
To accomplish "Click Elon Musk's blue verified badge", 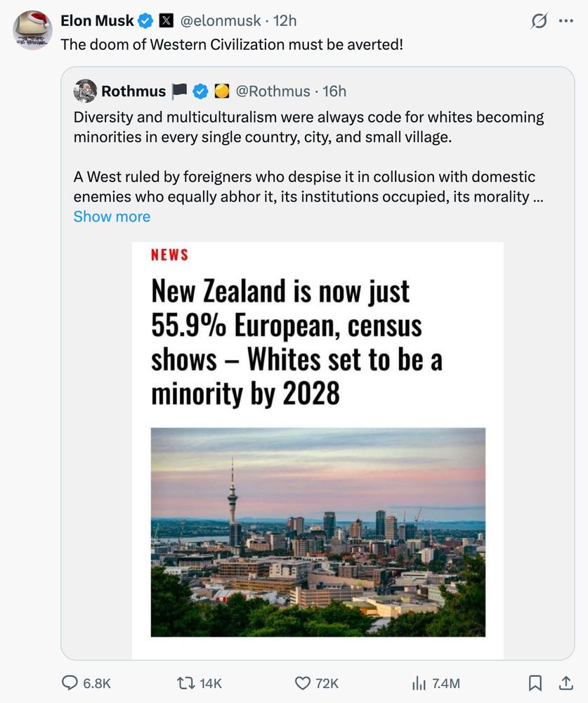I will [145, 20].
